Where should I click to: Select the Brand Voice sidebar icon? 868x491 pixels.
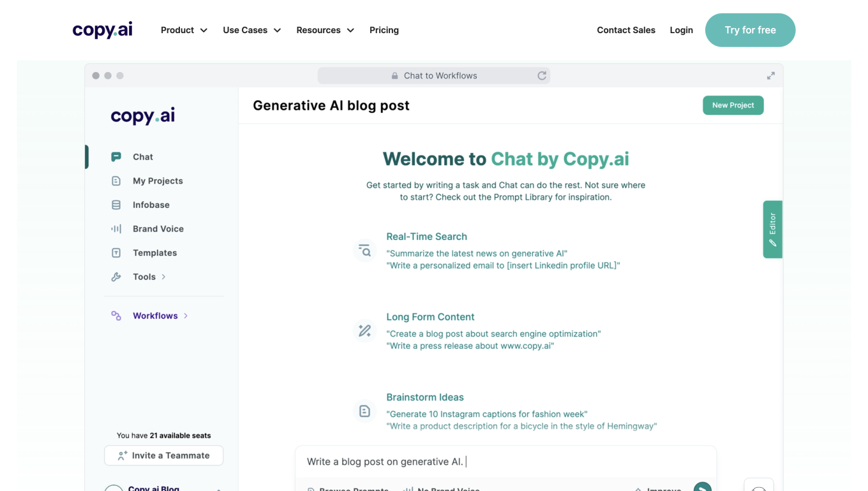point(116,229)
